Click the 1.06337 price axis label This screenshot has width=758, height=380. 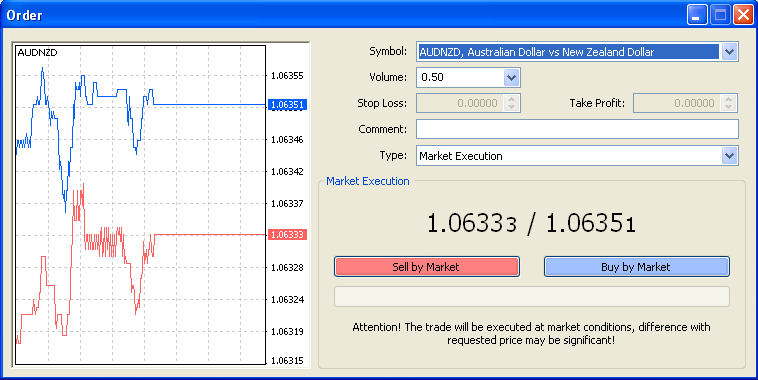[x=287, y=204]
